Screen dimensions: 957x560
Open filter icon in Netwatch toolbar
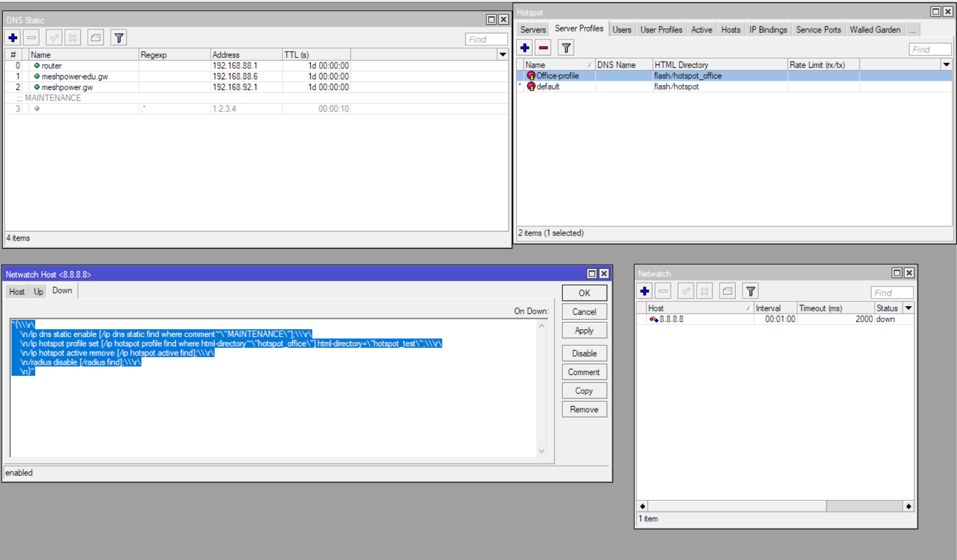[x=751, y=291]
